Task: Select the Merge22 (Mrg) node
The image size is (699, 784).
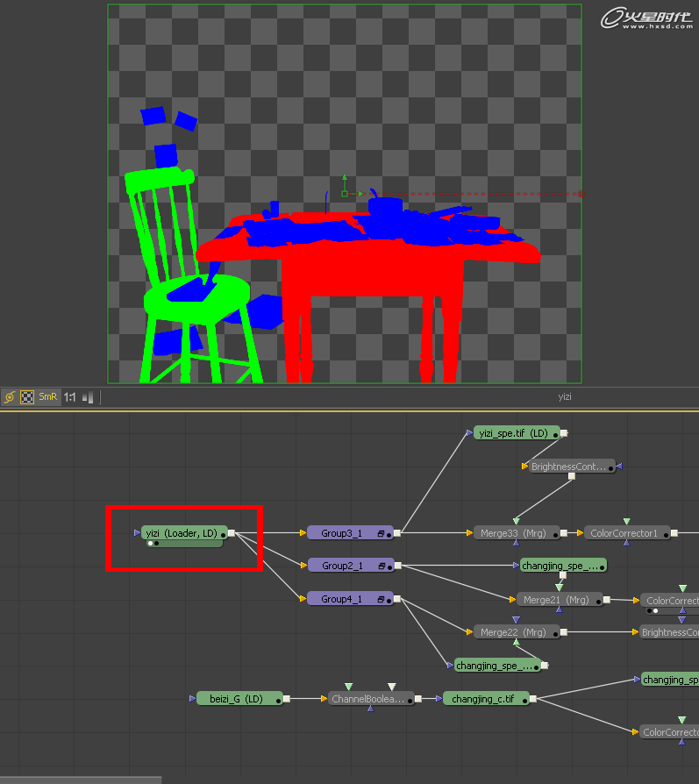Action: point(517,632)
